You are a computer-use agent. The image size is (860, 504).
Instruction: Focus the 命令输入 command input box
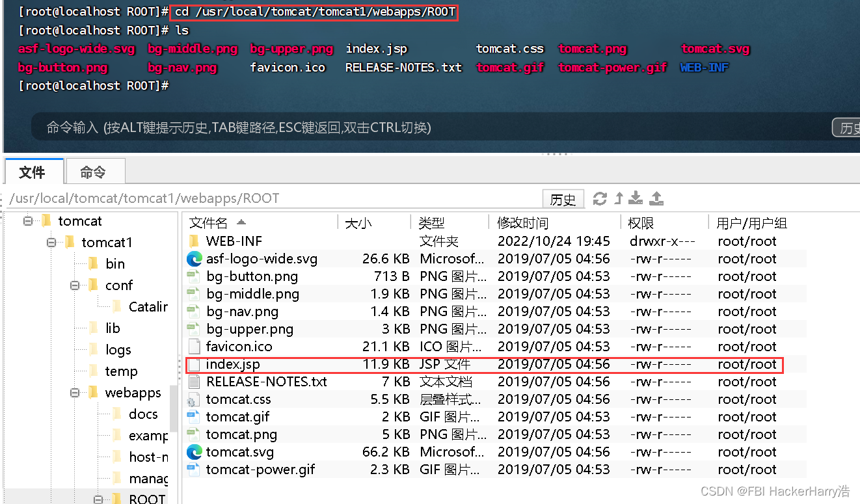(x=429, y=127)
